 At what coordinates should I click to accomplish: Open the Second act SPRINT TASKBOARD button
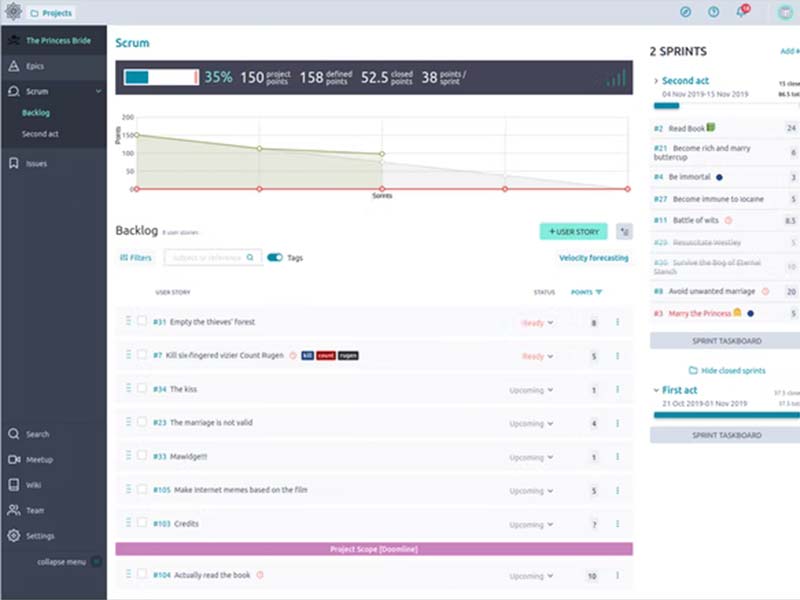coord(727,341)
